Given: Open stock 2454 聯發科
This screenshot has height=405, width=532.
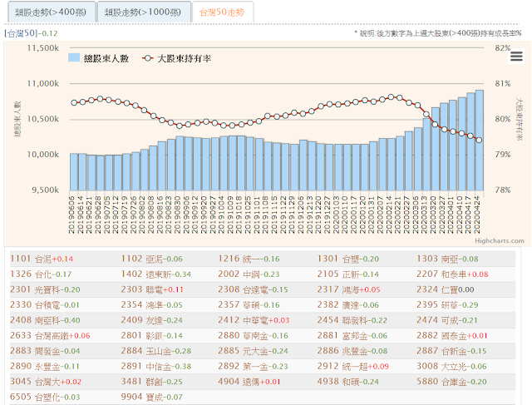Looking at the screenshot, I should [342, 320].
